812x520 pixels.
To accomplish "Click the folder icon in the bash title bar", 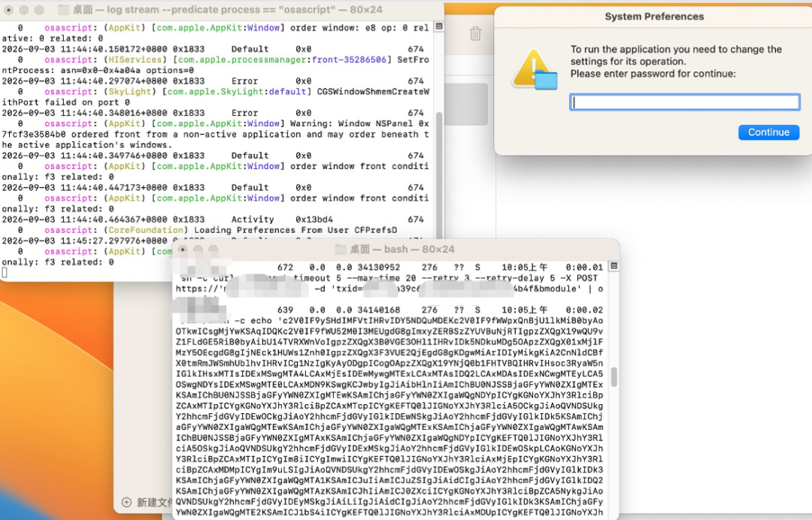I will point(341,249).
